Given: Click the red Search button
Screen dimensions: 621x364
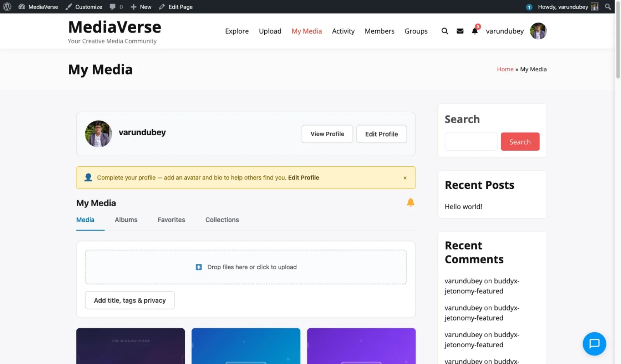Looking at the screenshot, I should [x=520, y=141].
